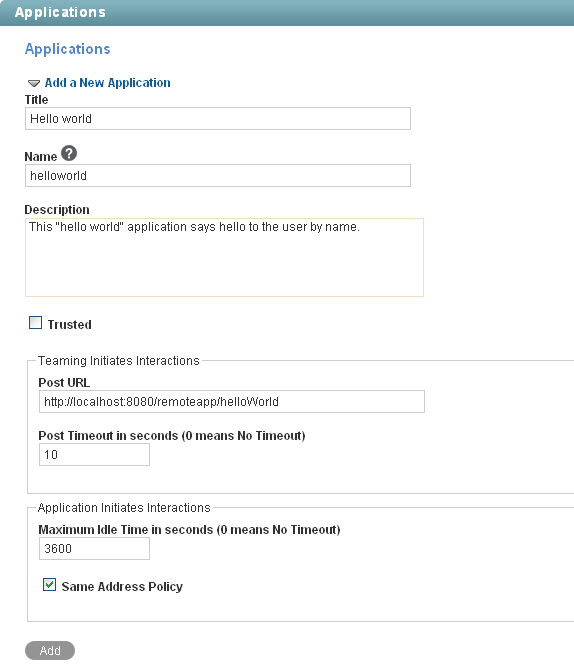Click the Trusted label text
This screenshot has width=574, height=668.
[x=69, y=325]
